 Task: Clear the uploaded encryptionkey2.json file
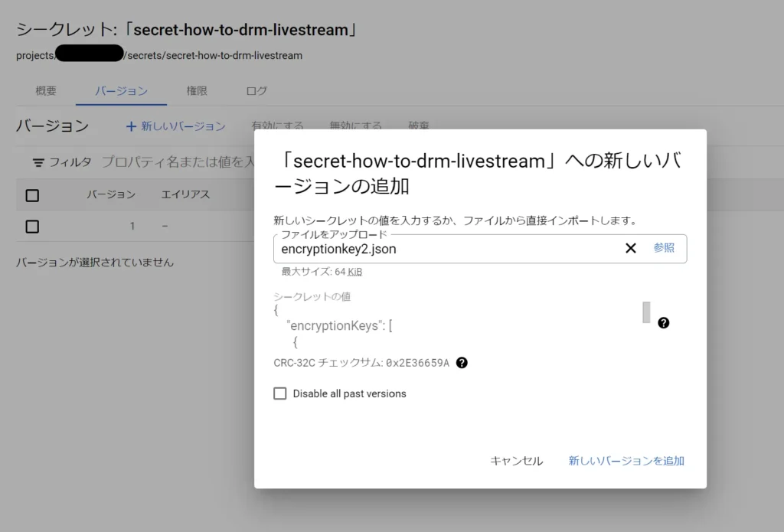click(x=631, y=248)
